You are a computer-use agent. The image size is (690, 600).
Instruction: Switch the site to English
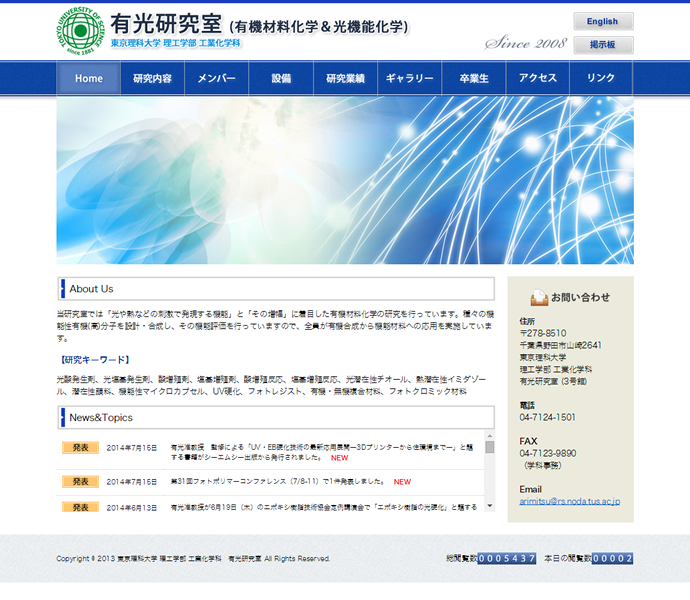pyautogui.click(x=603, y=21)
